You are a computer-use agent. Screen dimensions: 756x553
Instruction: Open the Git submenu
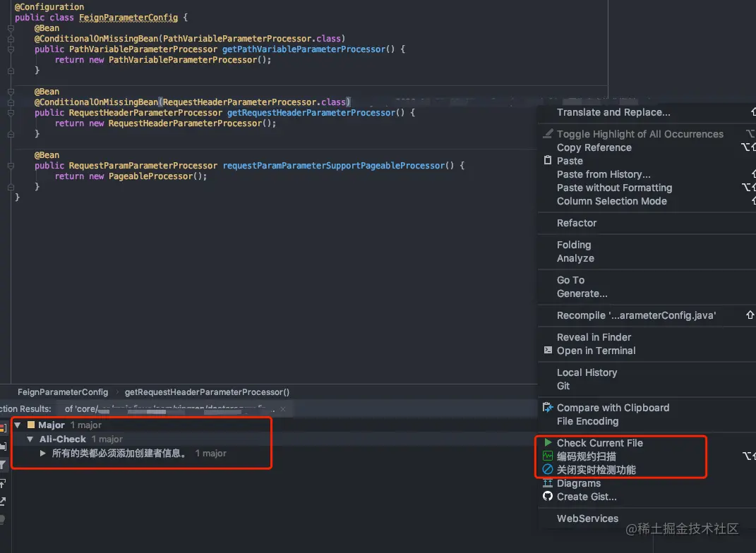[x=563, y=386]
